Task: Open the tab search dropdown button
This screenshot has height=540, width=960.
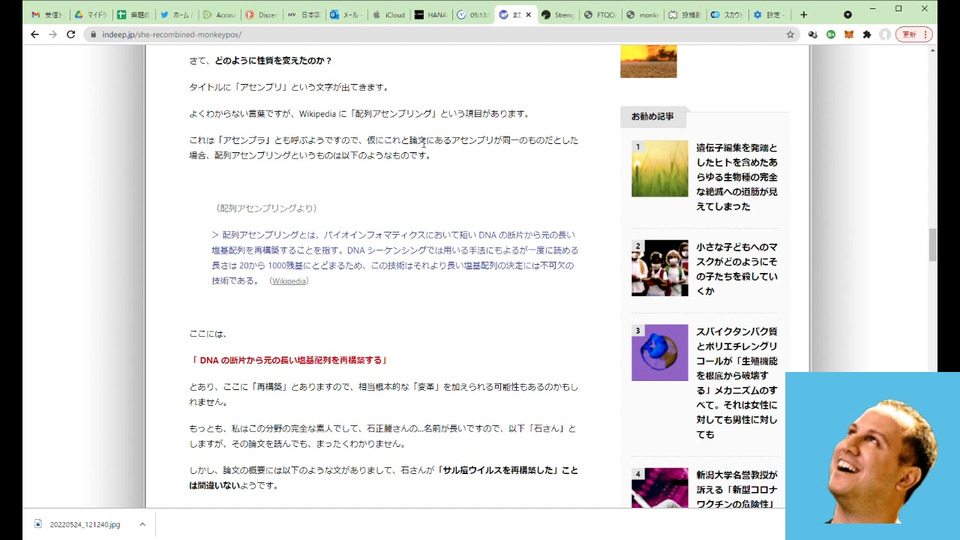Action: [848, 15]
